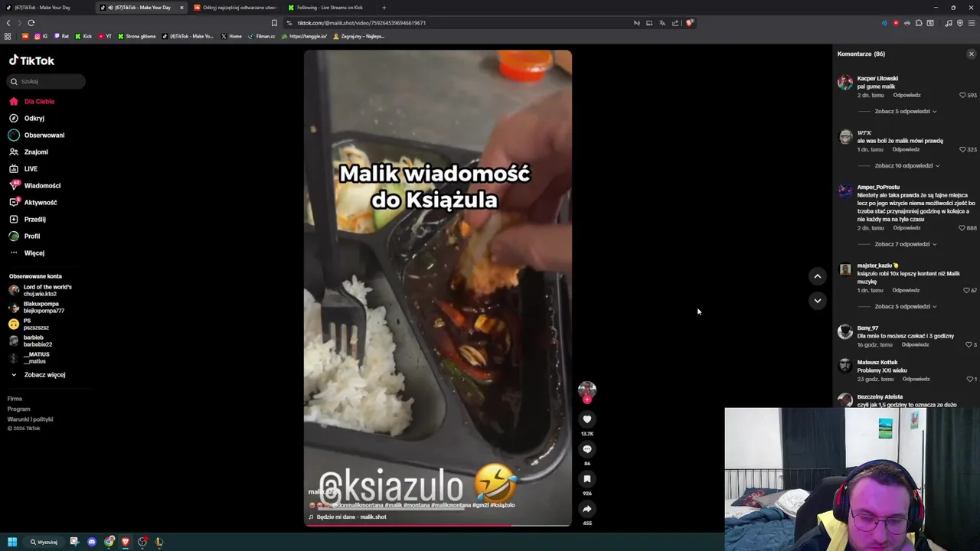980x551 pixels.
Task: Open Windows Start menu
Action: tap(12, 542)
